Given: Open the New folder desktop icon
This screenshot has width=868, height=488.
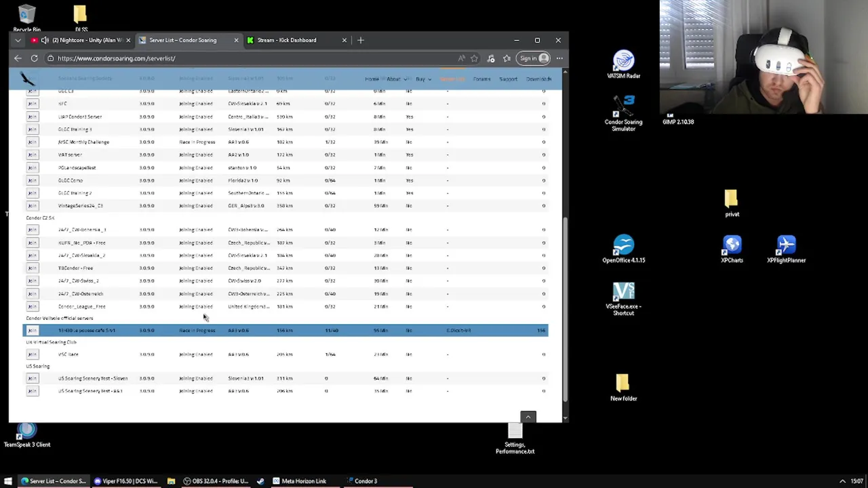Looking at the screenshot, I should click(x=623, y=388).
